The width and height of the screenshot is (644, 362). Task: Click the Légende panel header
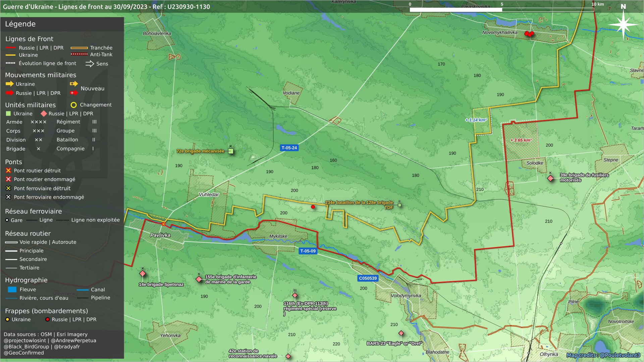62,24
